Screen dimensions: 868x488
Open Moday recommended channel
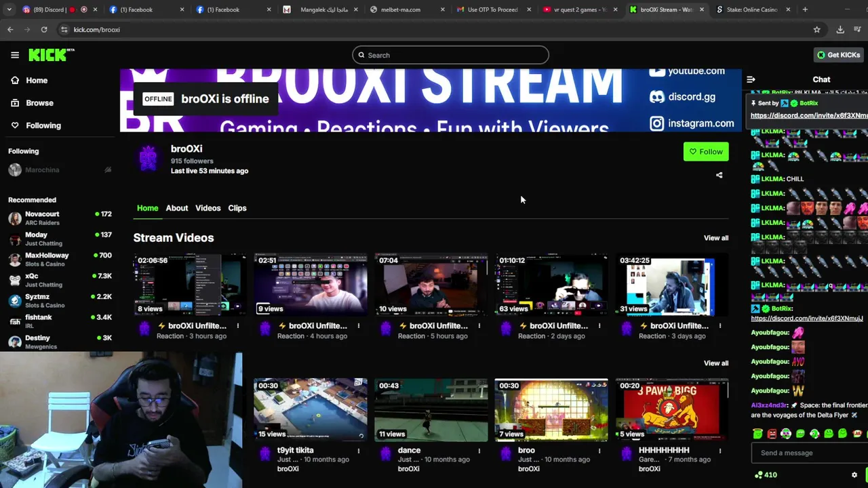[x=60, y=239]
